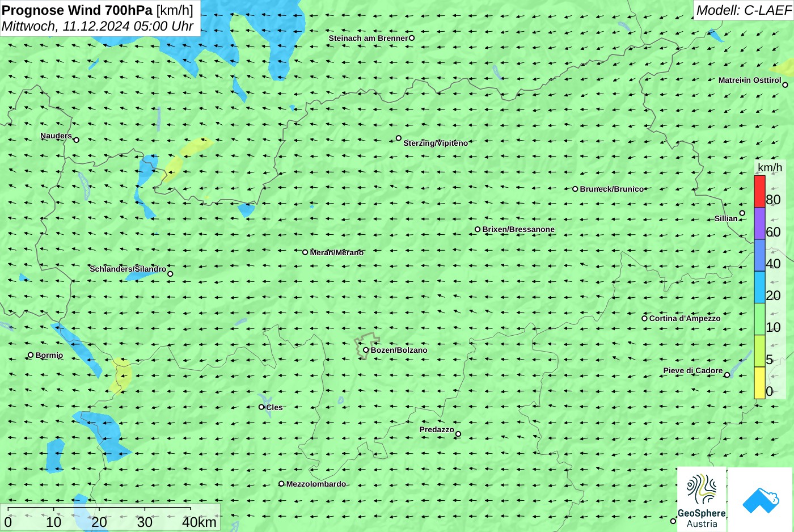Click the Predazzo marker circle
This screenshot has height=532, width=794.
click(458, 434)
